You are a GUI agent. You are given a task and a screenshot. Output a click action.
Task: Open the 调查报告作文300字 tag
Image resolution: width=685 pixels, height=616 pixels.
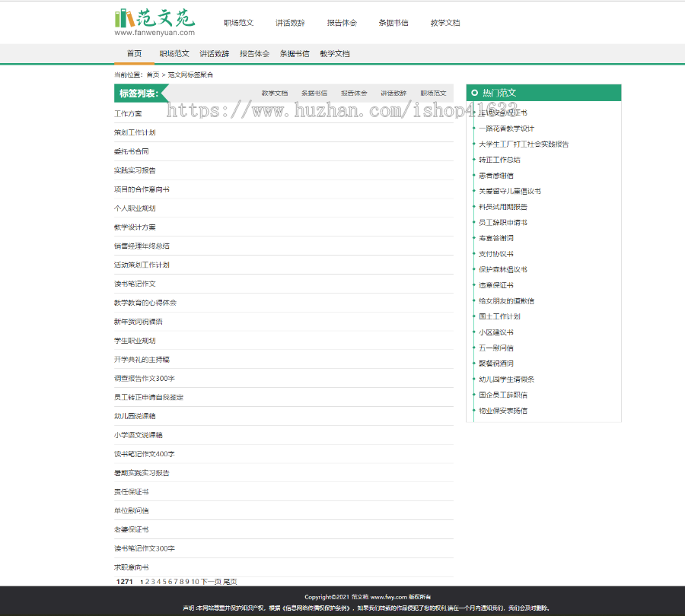(145, 378)
